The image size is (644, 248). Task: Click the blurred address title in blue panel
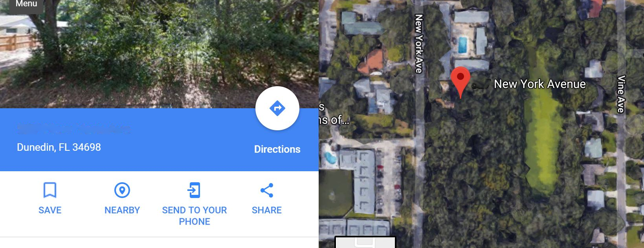pyautogui.click(x=74, y=128)
